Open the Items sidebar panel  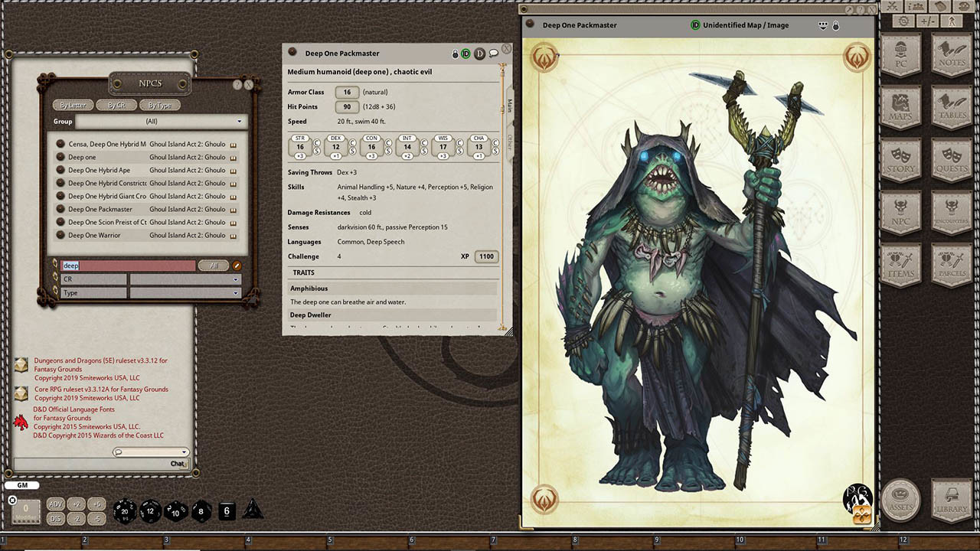[901, 264]
